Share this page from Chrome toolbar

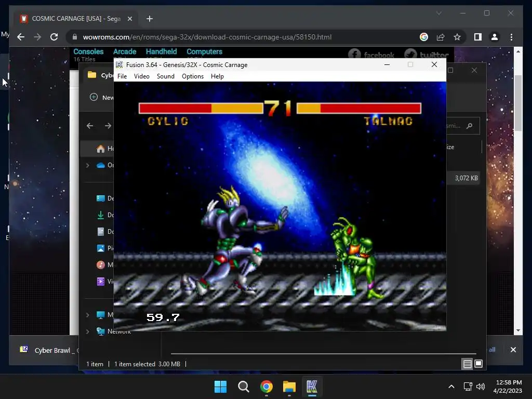(x=441, y=37)
